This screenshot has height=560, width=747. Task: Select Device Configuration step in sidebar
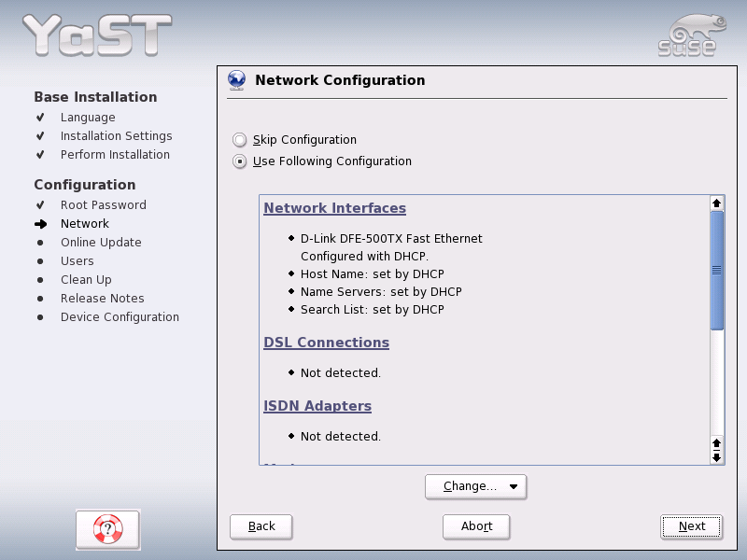pyautogui.click(x=120, y=317)
